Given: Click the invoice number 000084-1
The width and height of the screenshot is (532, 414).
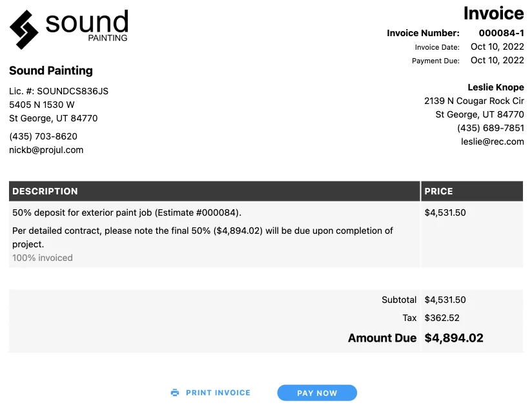Looking at the screenshot, I should point(501,33).
